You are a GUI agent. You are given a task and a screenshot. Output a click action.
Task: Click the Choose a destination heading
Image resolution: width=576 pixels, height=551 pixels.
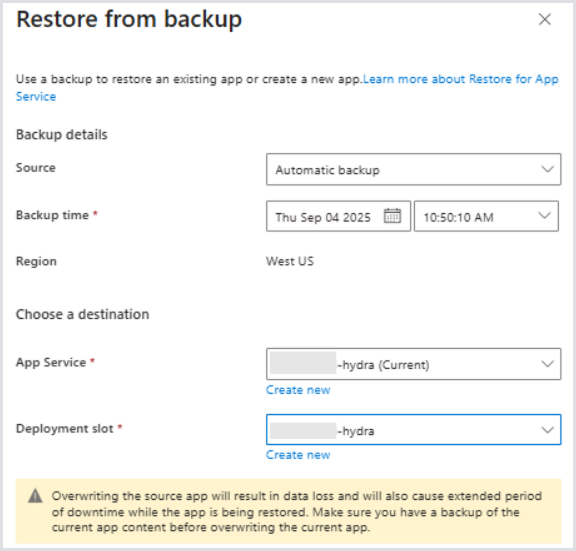coord(83,314)
